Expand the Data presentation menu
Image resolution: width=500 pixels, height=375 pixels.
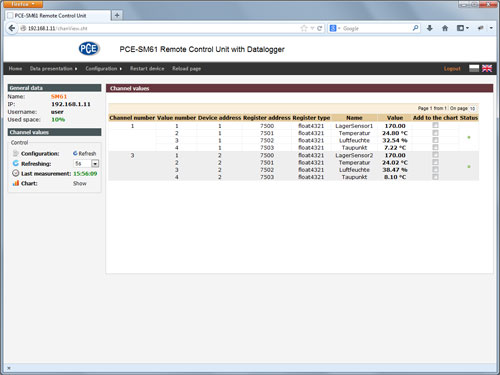click(53, 68)
